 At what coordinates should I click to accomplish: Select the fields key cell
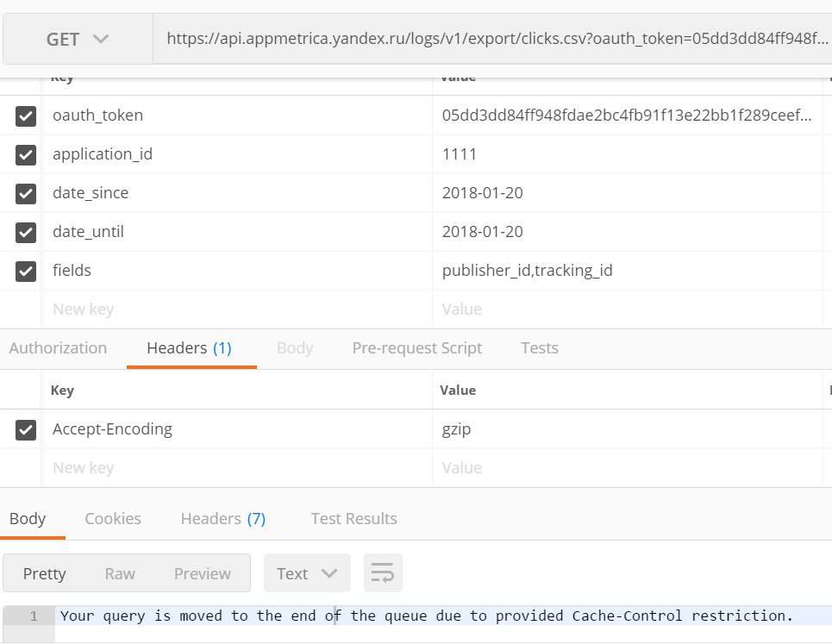[238, 270]
